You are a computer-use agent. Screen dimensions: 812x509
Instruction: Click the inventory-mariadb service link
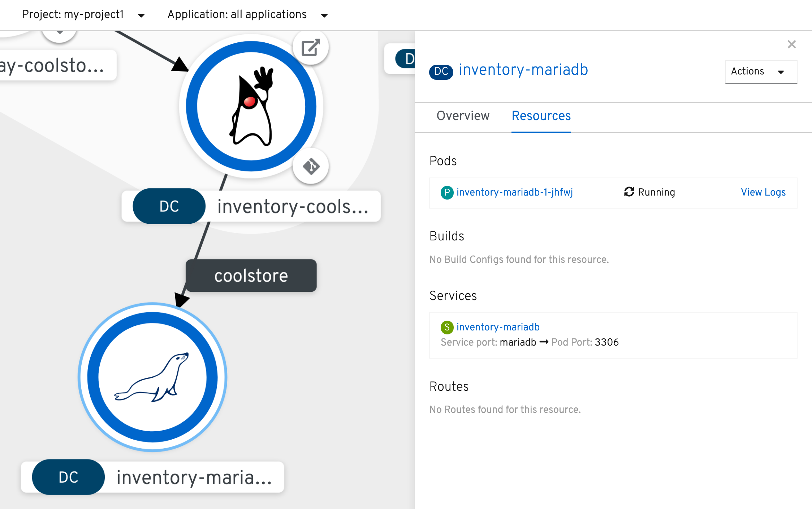[498, 327]
